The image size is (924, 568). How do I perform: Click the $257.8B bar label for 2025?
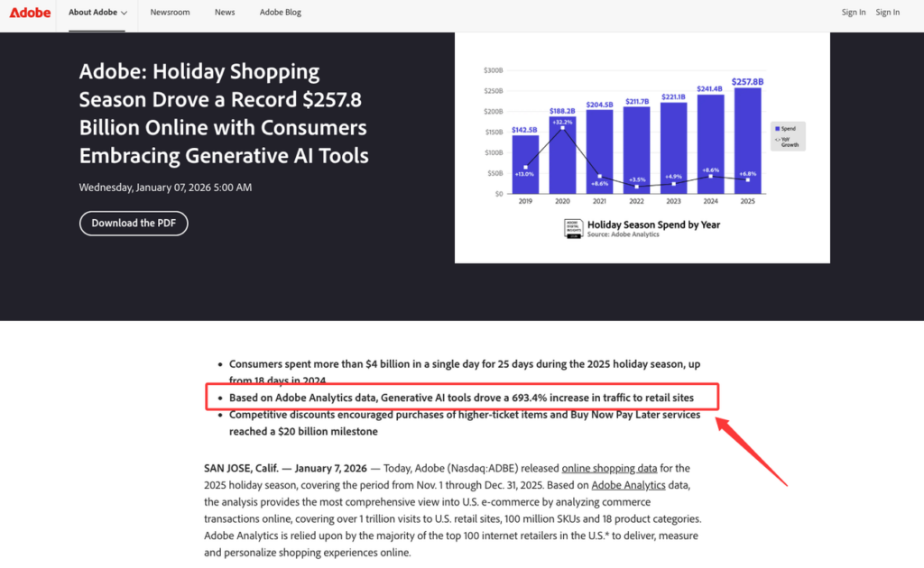point(747,82)
